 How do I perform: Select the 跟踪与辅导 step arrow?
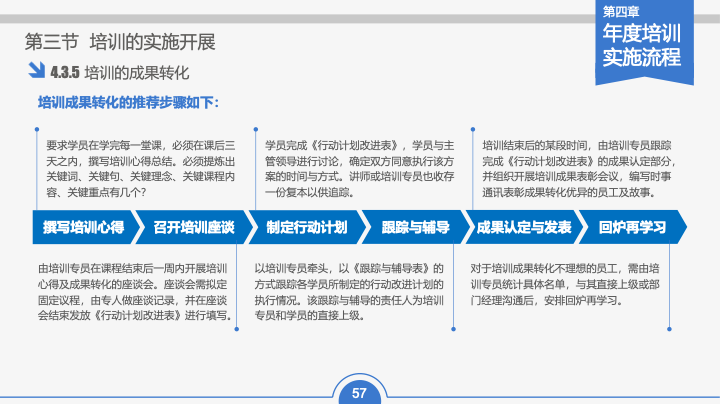pyautogui.click(x=416, y=227)
